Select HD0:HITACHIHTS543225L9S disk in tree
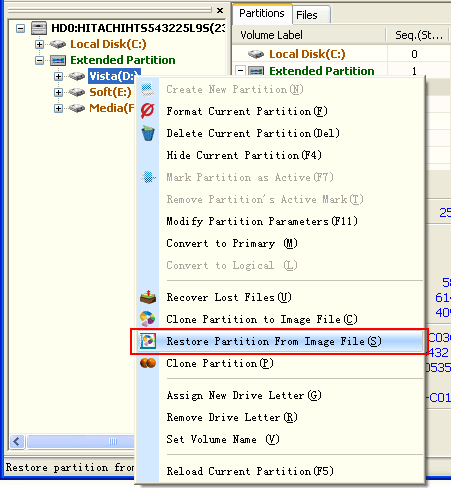Screen dimensions: 451x488 coord(138,28)
